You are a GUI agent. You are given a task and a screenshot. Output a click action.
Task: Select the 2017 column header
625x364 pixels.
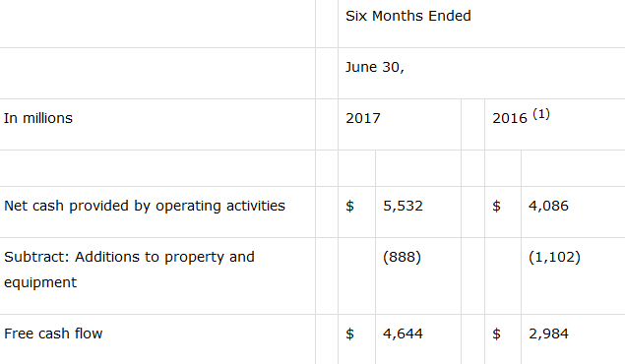click(x=363, y=118)
